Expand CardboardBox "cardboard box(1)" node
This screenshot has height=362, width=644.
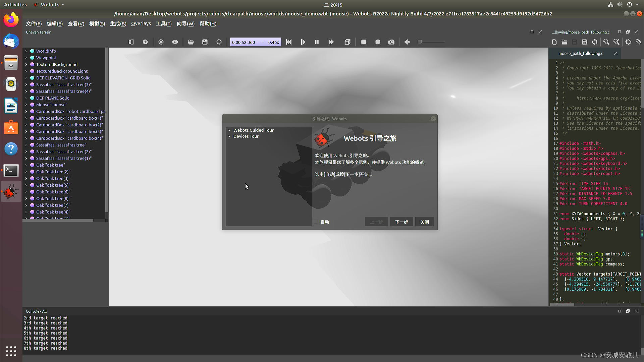[26, 118]
